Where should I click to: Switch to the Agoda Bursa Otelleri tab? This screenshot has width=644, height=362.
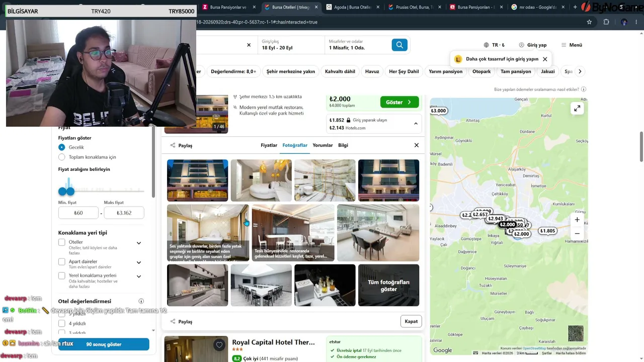tap(353, 7)
